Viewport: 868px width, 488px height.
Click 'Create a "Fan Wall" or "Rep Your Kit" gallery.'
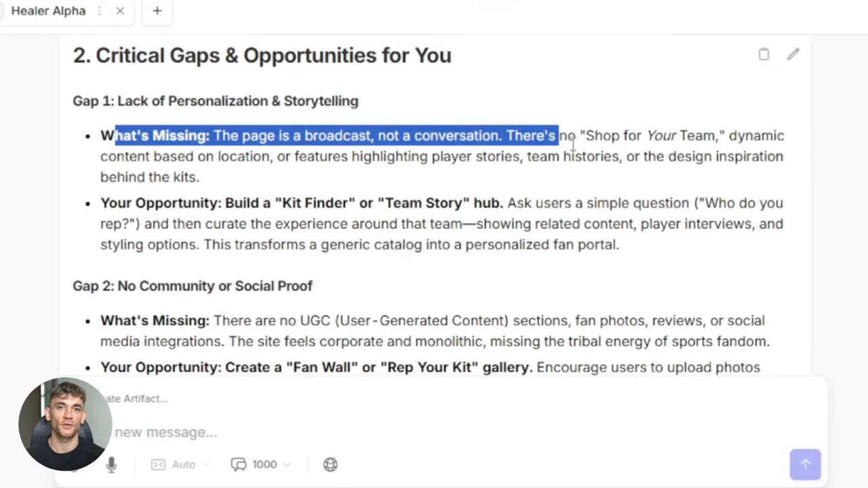coord(379,367)
